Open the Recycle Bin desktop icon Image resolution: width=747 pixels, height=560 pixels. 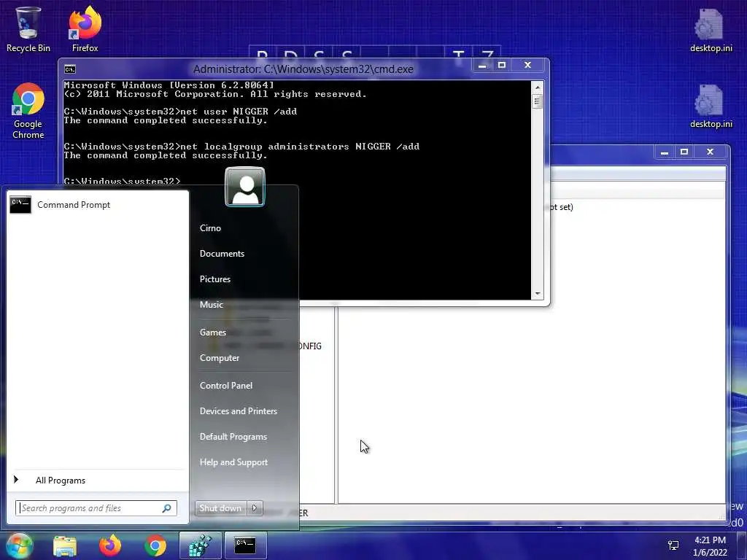[x=28, y=28]
